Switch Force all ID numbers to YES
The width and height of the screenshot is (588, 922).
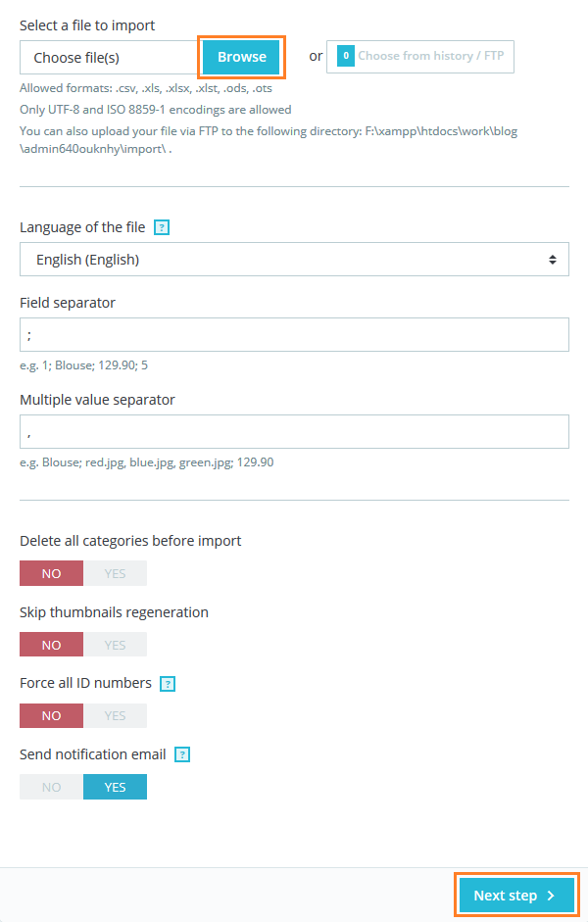115,715
